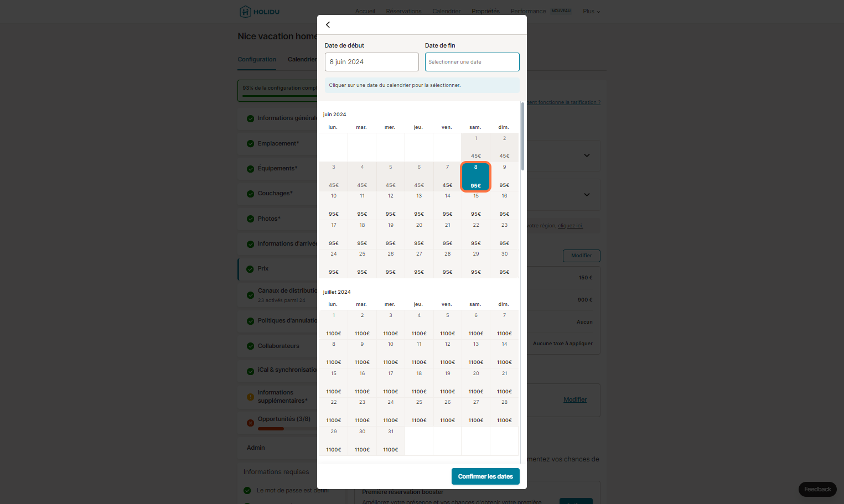Viewport: 844px width, 504px height.
Task: Open the Prix section
Action: coord(278,268)
